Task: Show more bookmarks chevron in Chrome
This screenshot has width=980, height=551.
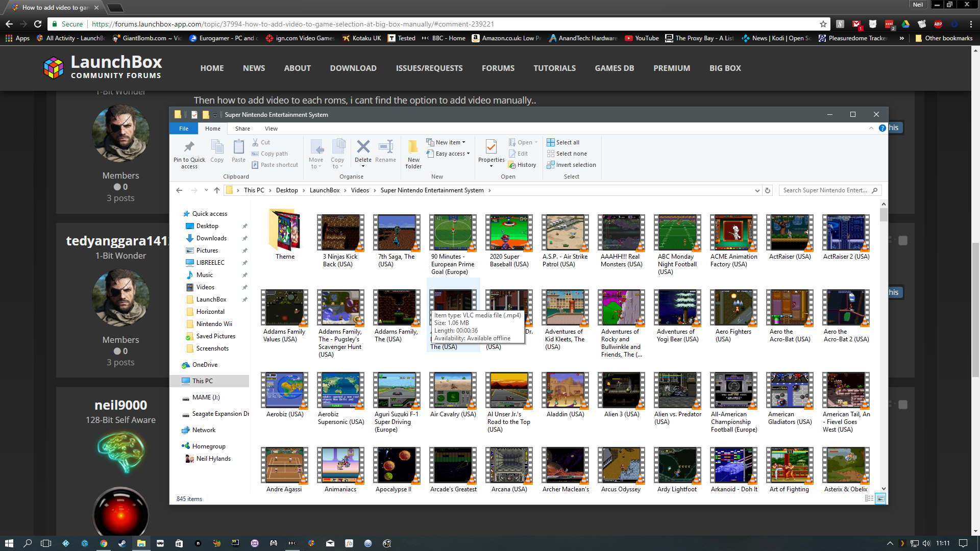Action: [902, 38]
